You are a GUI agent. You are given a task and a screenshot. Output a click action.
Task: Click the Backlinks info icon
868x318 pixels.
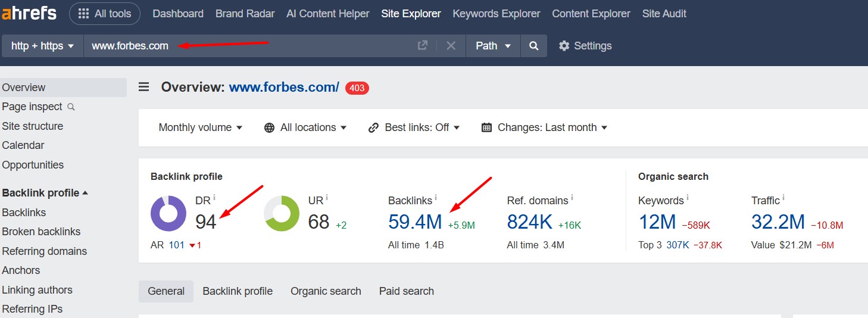point(436,198)
